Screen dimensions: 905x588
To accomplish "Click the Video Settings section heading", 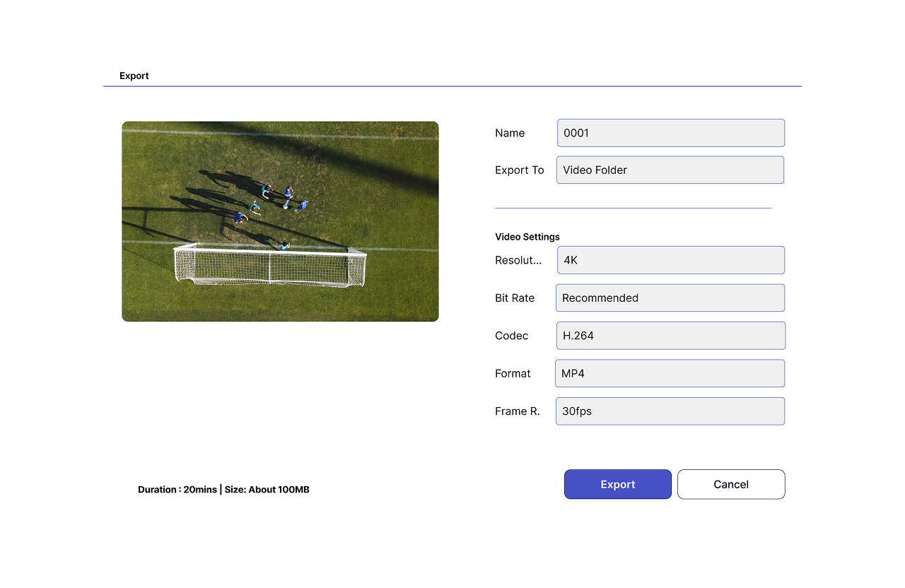I will point(527,237).
